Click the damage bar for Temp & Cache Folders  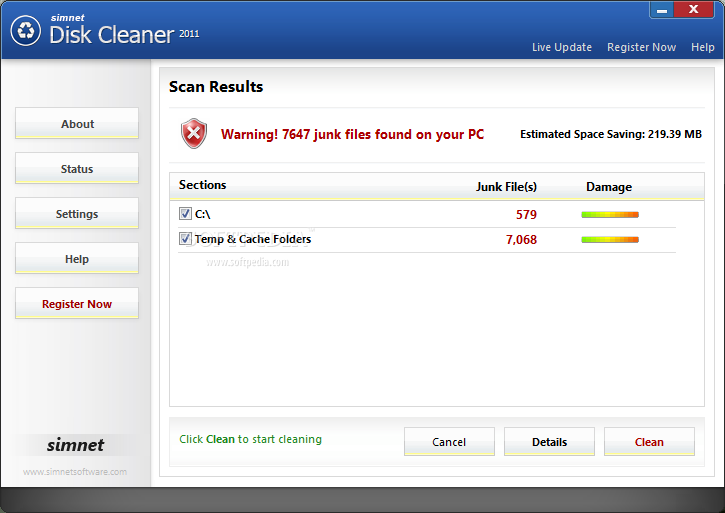pos(610,240)
